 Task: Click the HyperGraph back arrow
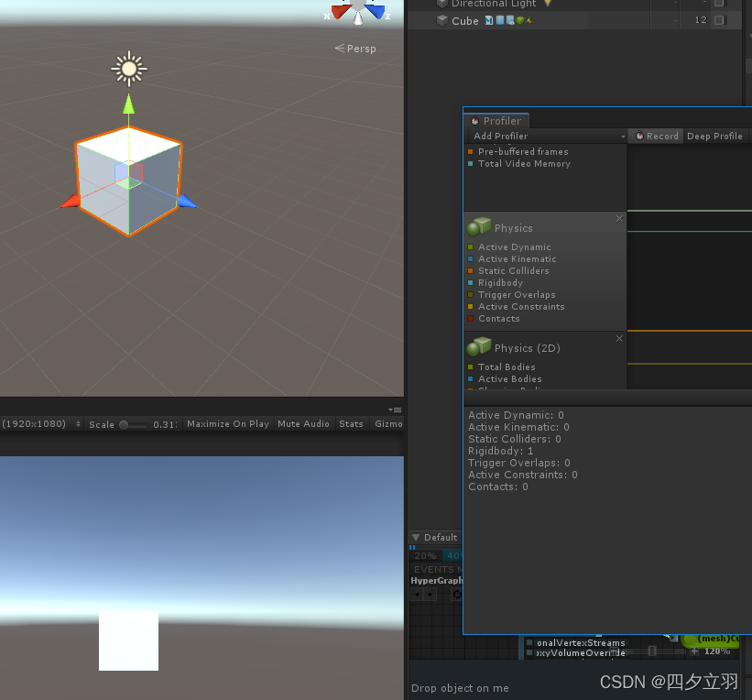click(417, 594)
